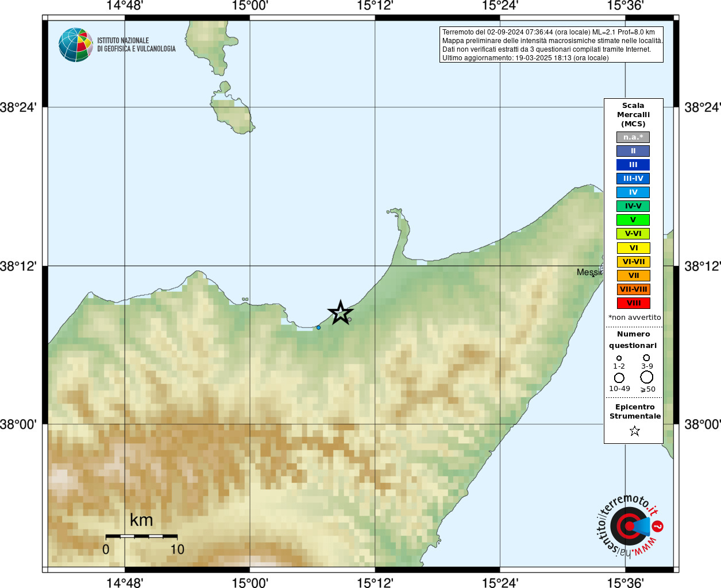The height and width of the screenshot is (588, 721).
Task: Click the 3-9 questionnaires circle in legend
Action: click(646, 357)
